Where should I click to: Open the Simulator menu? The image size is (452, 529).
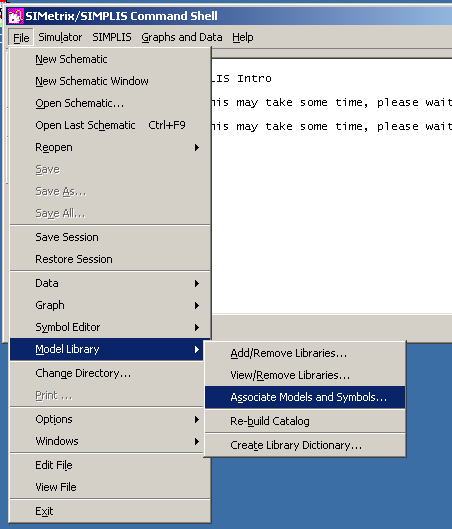click(x=60, y=37)
